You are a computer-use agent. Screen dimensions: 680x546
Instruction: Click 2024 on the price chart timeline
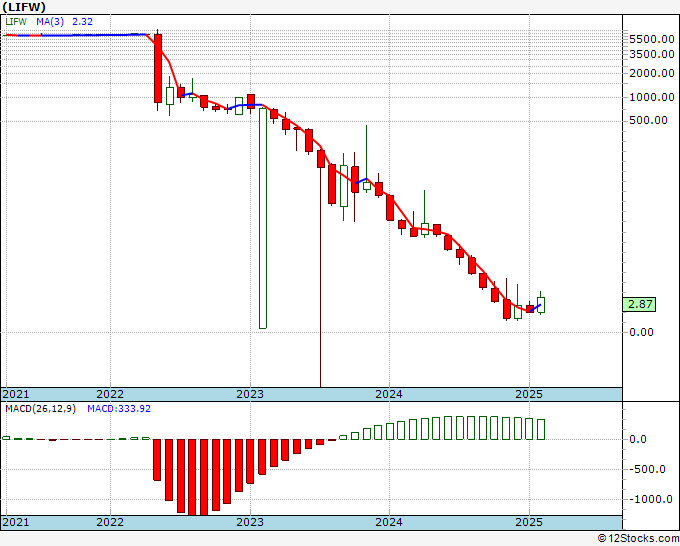(389, 394)
